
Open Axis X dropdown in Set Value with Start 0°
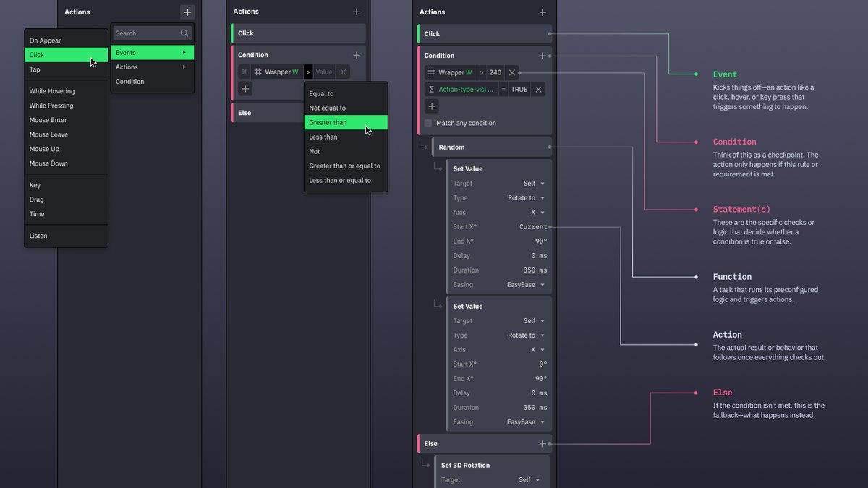coord(538,350)
